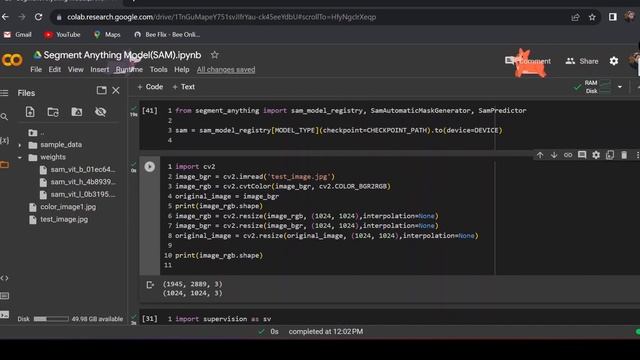Open the Edit menu
Viewport: 640px width, 360px height.
point(55,69)
